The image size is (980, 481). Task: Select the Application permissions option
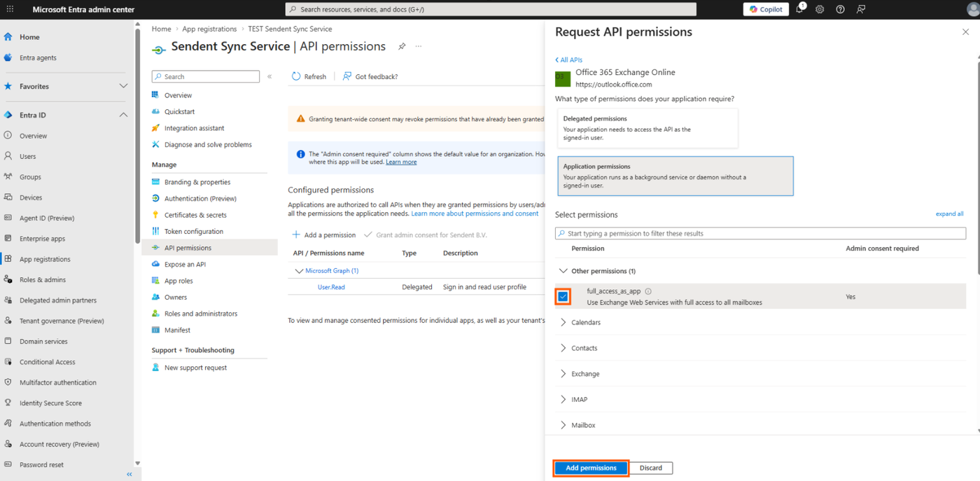pos(675,176)
